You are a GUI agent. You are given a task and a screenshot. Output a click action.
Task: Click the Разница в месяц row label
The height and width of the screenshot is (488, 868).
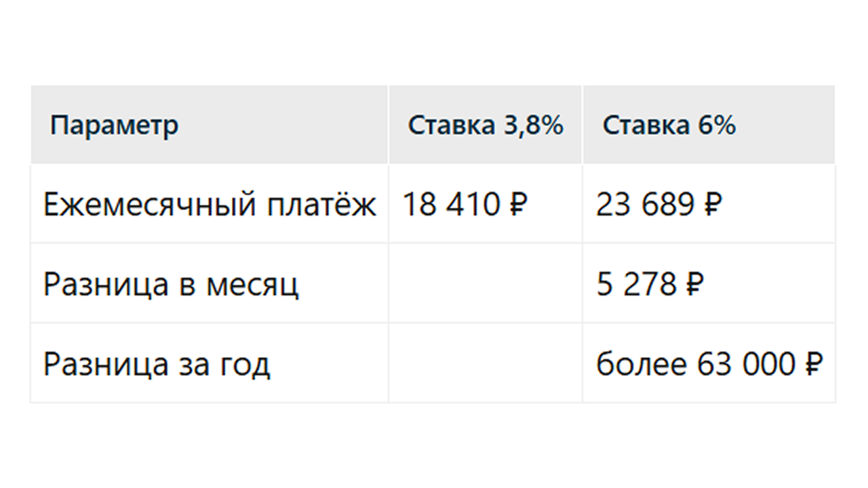point(171,284)
